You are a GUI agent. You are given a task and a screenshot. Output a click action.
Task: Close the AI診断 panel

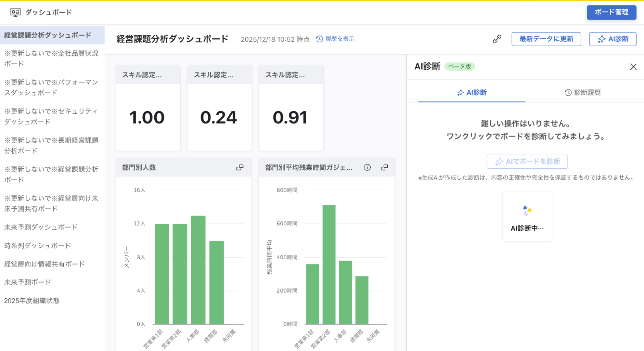point(633,67)
